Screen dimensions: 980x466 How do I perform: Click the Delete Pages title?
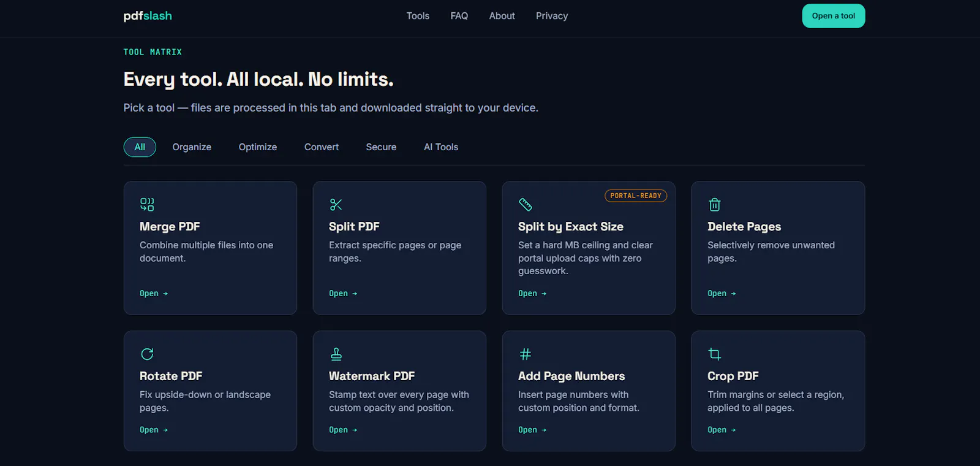[744, 227]
